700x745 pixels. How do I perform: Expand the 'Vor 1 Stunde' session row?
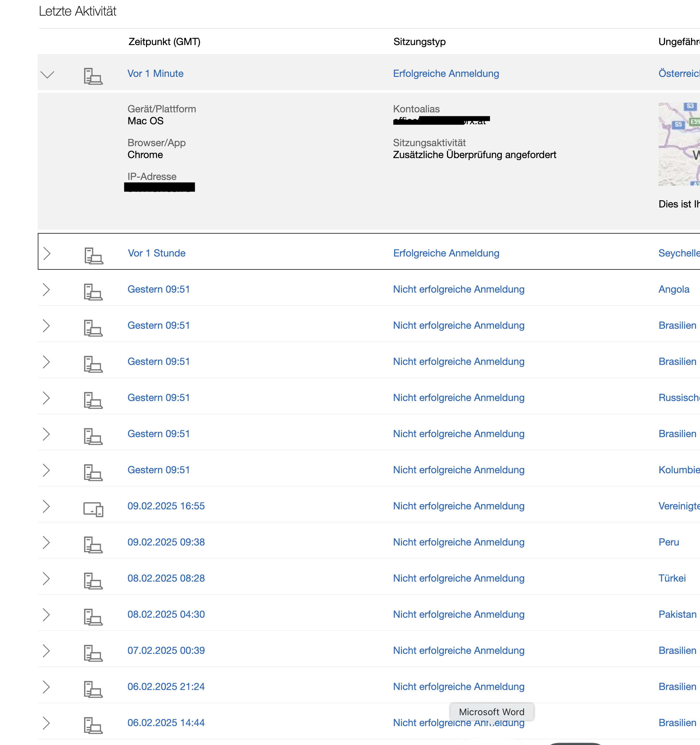[47, 254]
